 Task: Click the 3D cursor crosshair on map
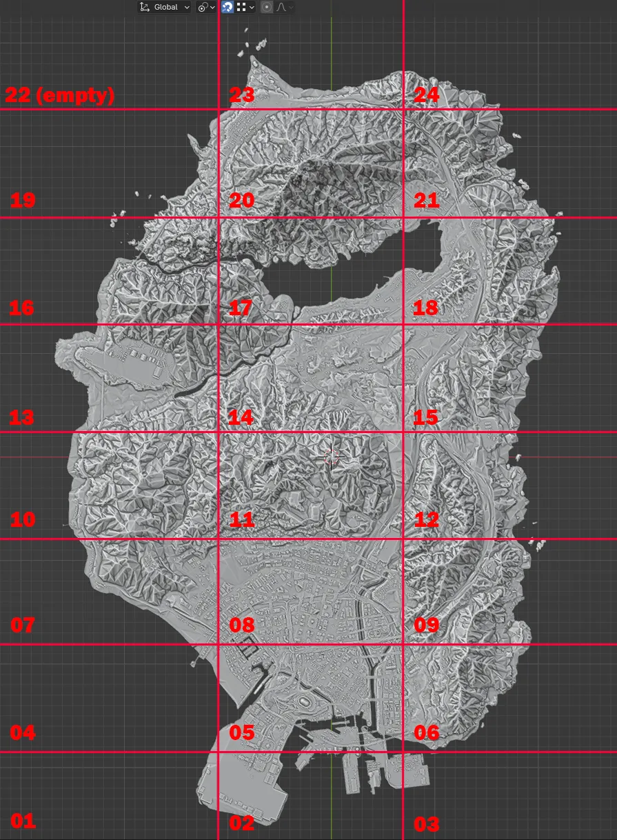tap(332, 456)
